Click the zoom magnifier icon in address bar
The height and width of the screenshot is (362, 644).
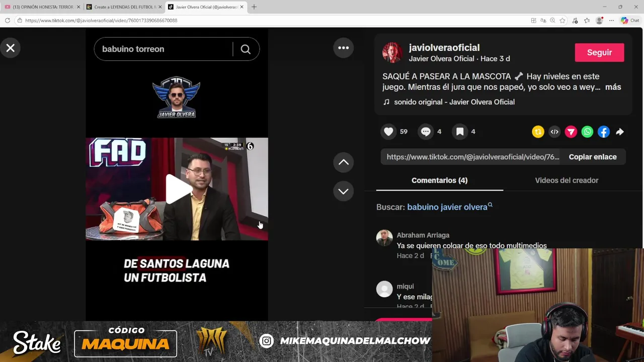pos(552,21)
